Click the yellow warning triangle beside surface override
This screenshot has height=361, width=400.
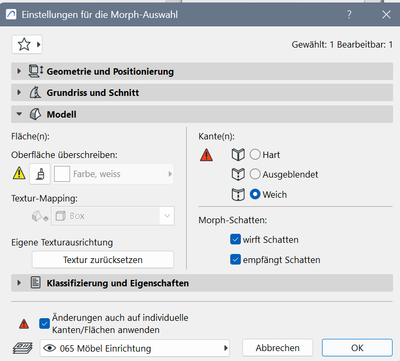point(19,173)
